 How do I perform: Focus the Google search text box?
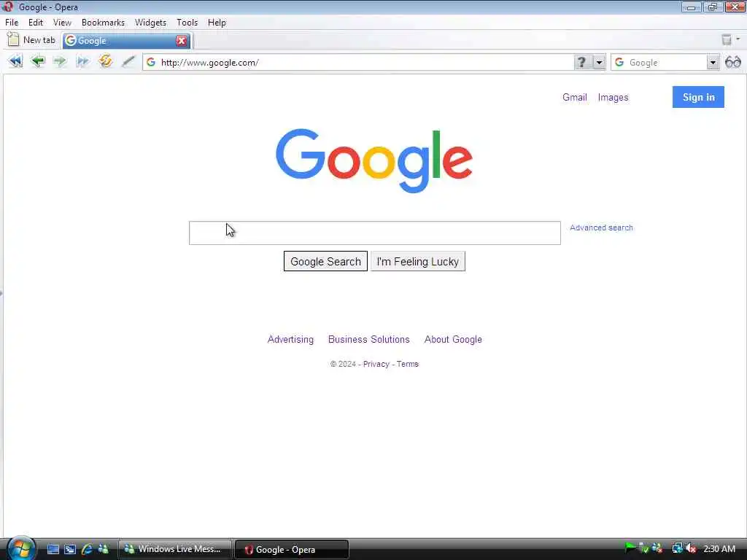(374, 233)
